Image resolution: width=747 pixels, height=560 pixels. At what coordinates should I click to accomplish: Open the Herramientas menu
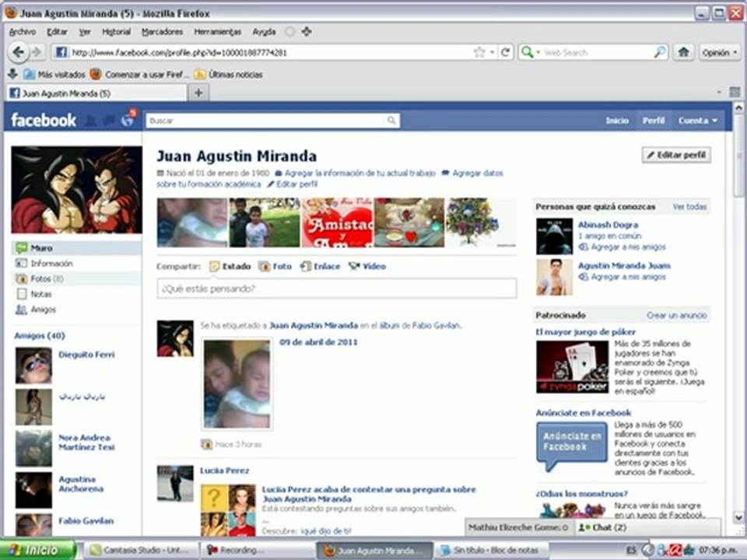[x=217, y=32]
